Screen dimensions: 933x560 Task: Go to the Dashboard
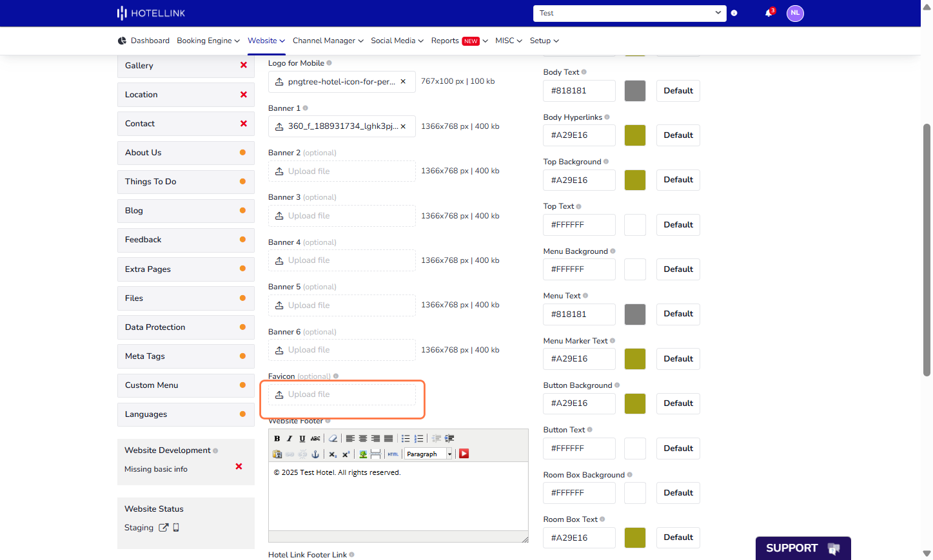144,41
